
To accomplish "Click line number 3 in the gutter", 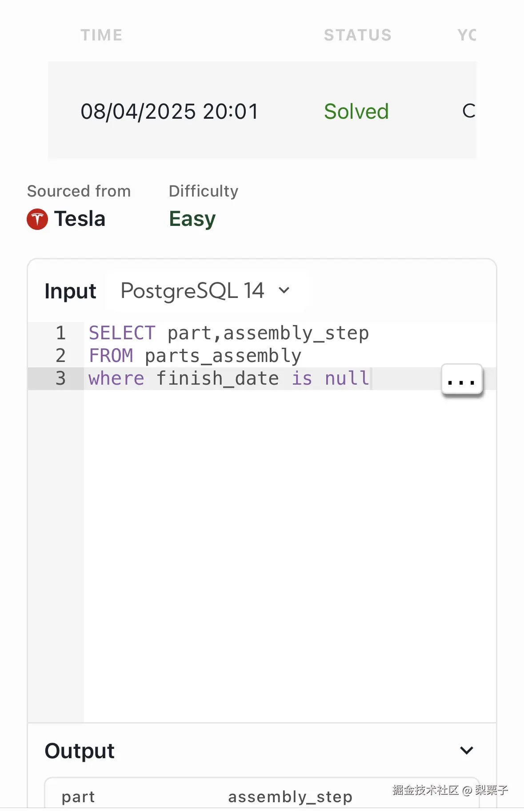I will pyautogui.click(x=60, y=378).
